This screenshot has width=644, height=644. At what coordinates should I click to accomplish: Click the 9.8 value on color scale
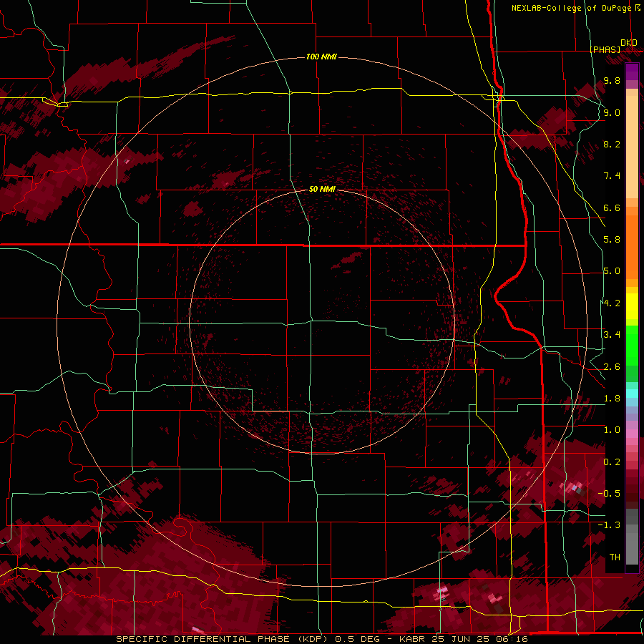612,80
